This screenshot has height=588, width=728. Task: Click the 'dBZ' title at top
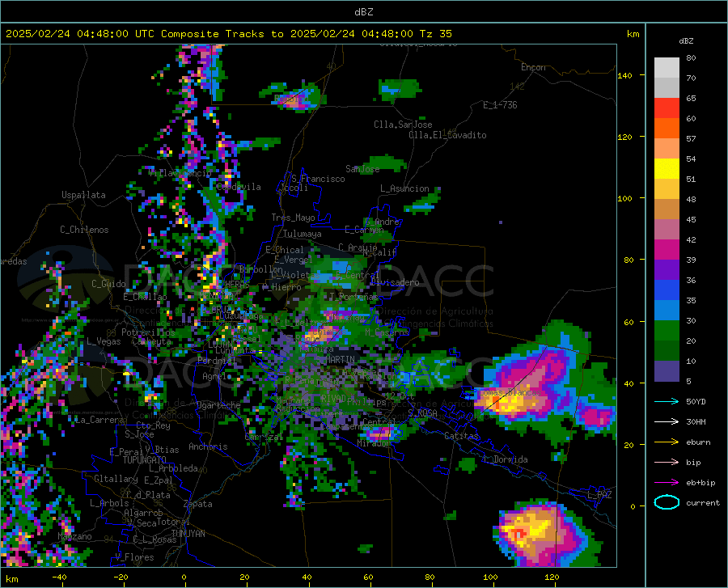coord(363,12)
